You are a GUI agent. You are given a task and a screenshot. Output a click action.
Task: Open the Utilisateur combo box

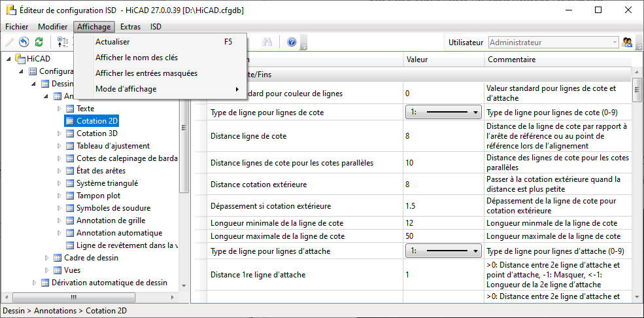click(x=615, y=43)
